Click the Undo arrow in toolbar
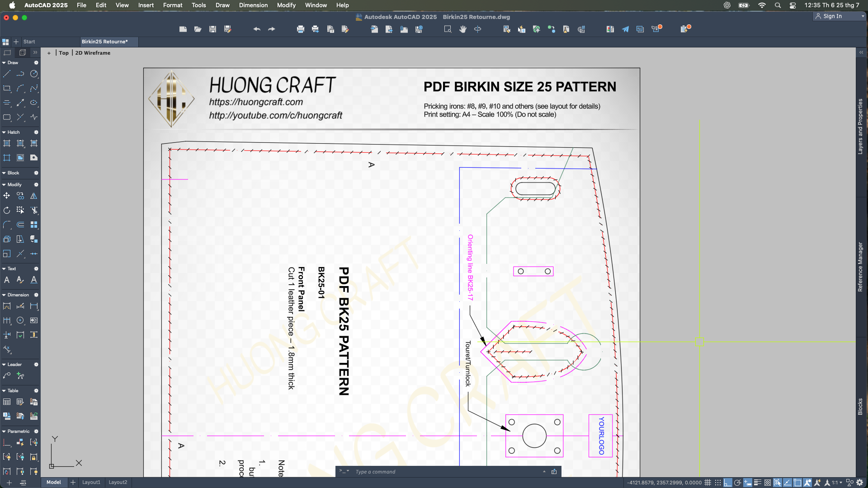The width and height of the screenshot is (868, 488). [257, 29]
